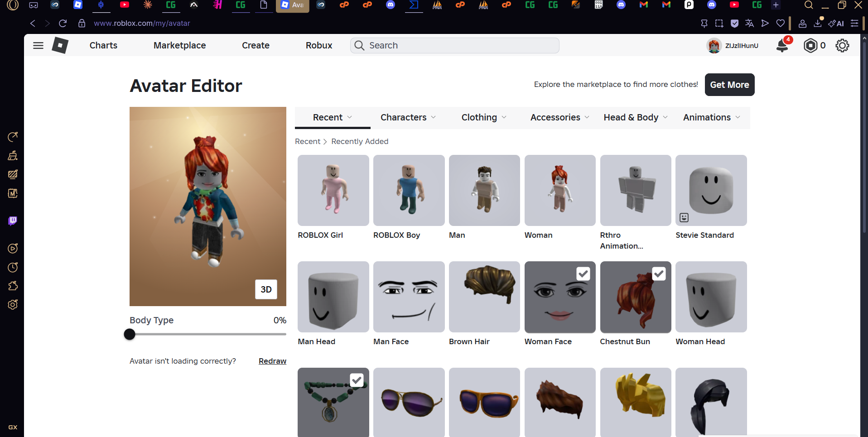Open Marketplace in the Roblox header
This screenshot has height=437, width=868.
click(x=179, y=45)
